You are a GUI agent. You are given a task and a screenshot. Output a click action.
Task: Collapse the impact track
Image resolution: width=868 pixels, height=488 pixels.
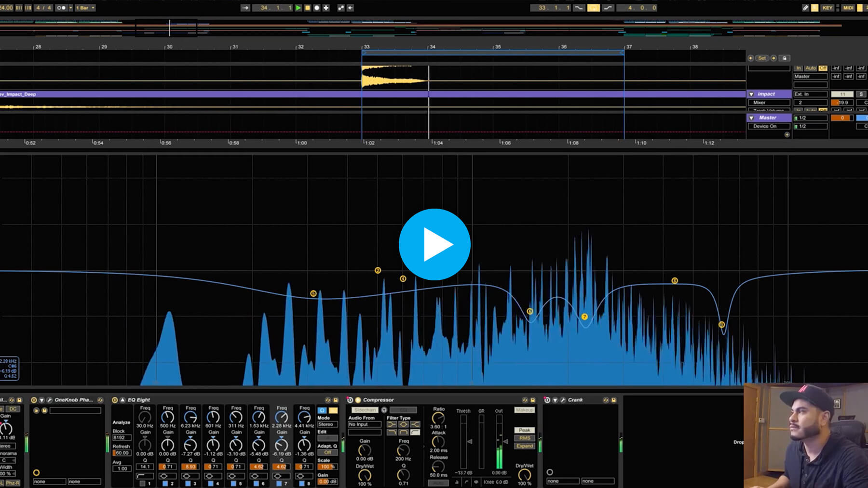pos(751,94)
